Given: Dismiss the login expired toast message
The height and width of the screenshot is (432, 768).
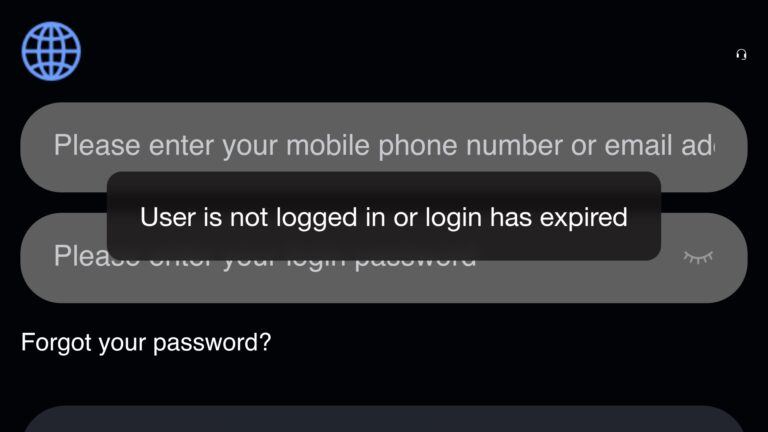Looking at the screenshot, I should 384,216.
